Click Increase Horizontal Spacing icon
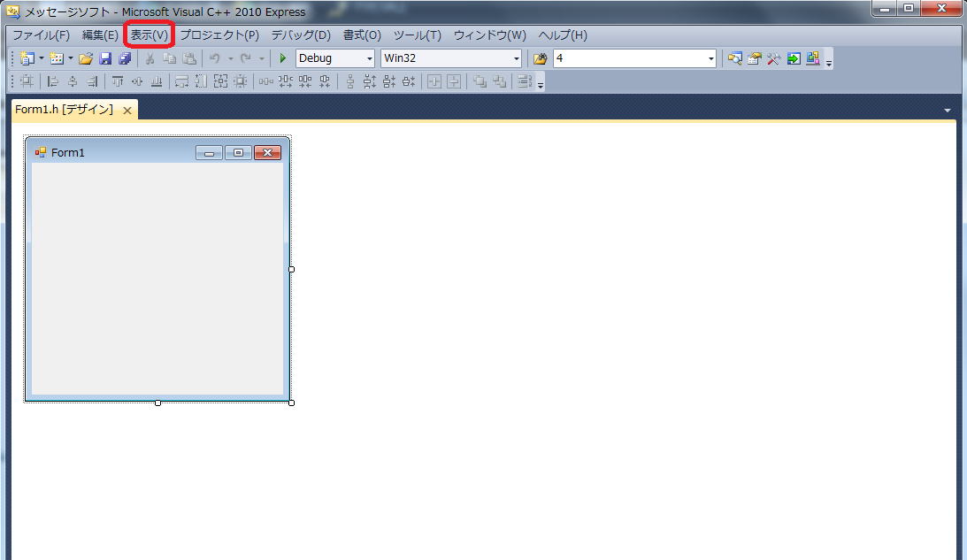967x560 pixels. point(286,81)
